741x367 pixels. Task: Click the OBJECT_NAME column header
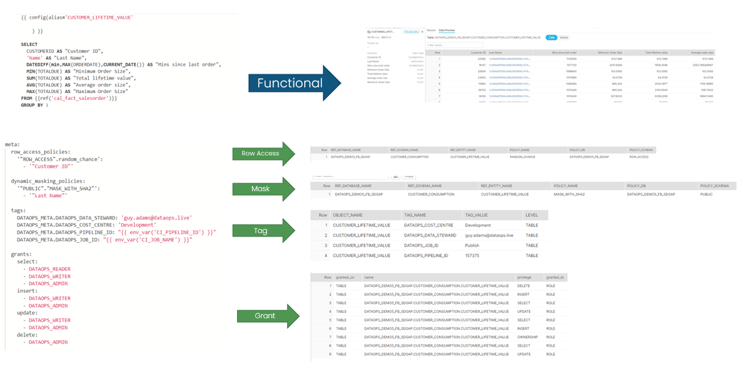348,215
